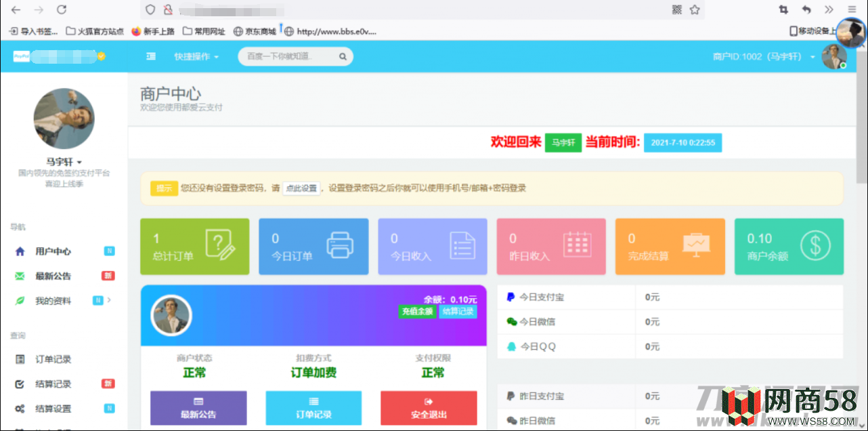This screenshot has width=868, height=431.
Task: Expand the 马宇轩 name dropdown in sidebar
Action: click(64, 162)
